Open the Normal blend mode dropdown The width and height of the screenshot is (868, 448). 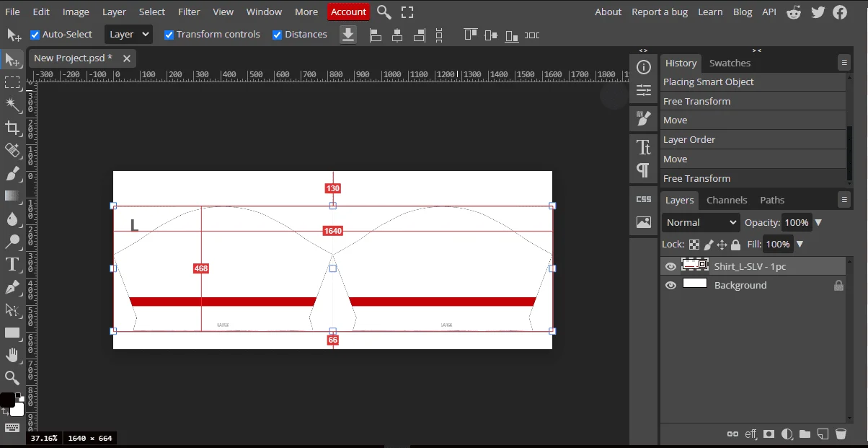[701, 222]
